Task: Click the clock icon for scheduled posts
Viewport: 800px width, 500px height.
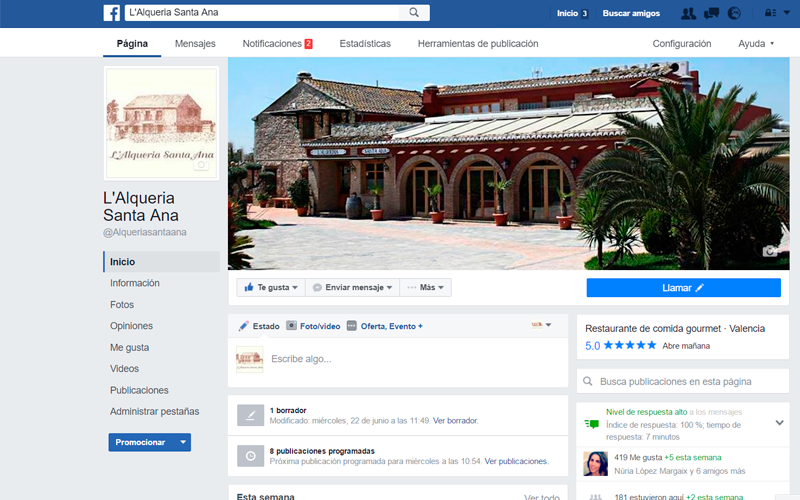Action: click(251, 456)
